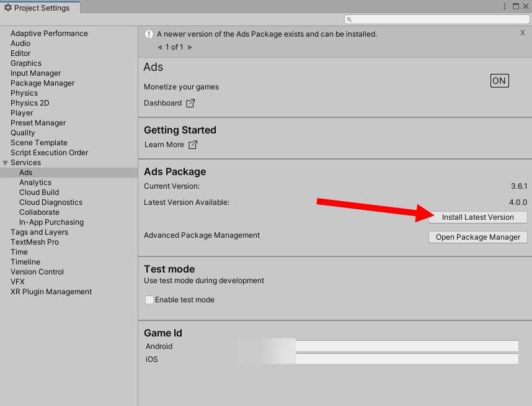Open Scene Template settings
The height and width of the screenshot is (406, 532).
(39, 143)
